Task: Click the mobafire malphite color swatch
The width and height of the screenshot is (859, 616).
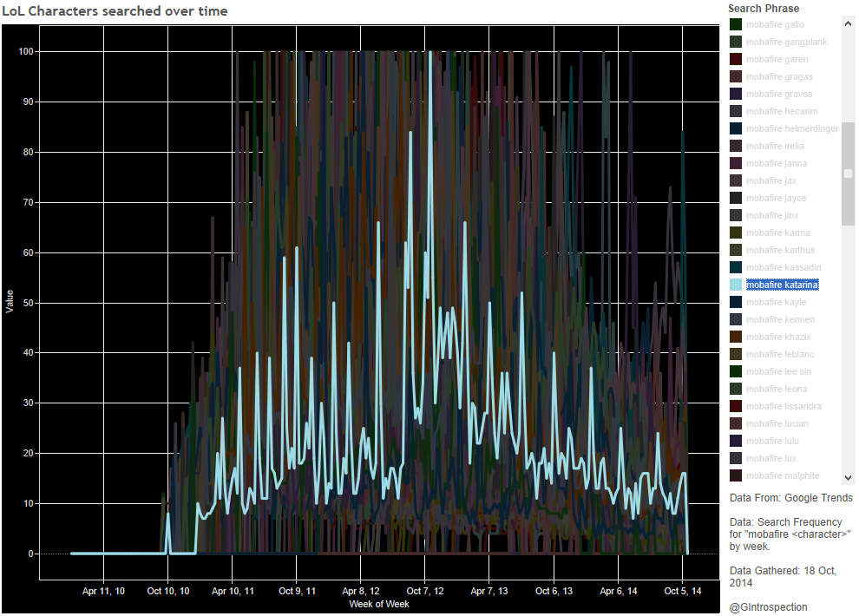Action: tap(736, 475)
